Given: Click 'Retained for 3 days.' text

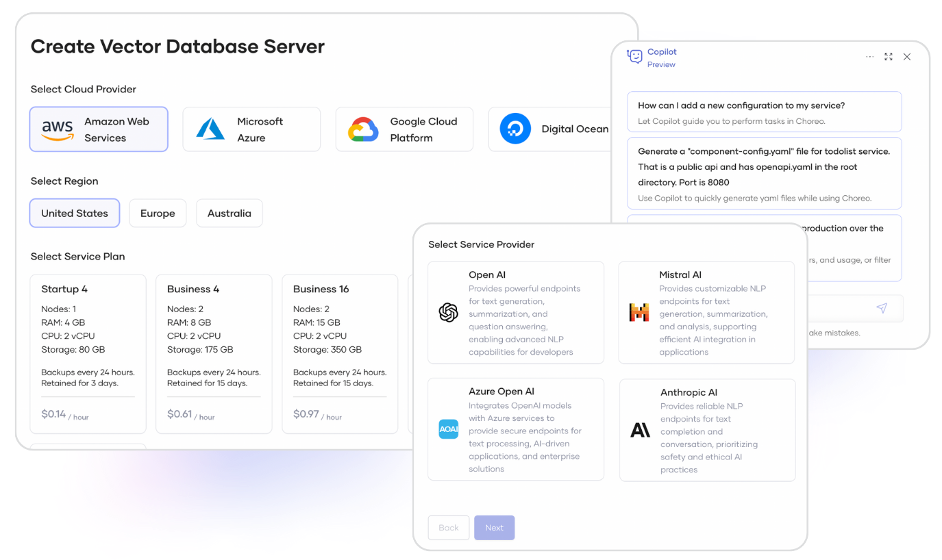Looking at the screenshot, I should click(79, 383).
